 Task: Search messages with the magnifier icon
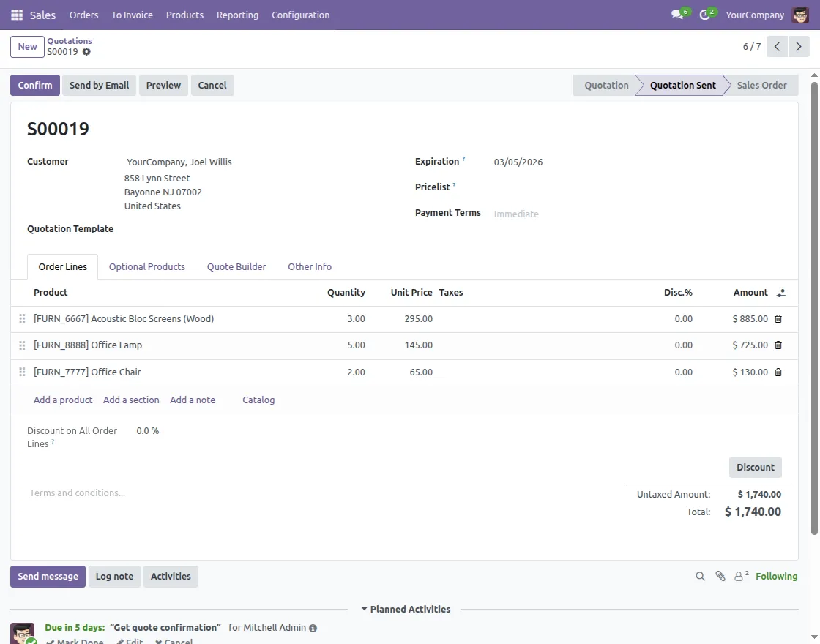pyautogui.click(x=701, y=577)
